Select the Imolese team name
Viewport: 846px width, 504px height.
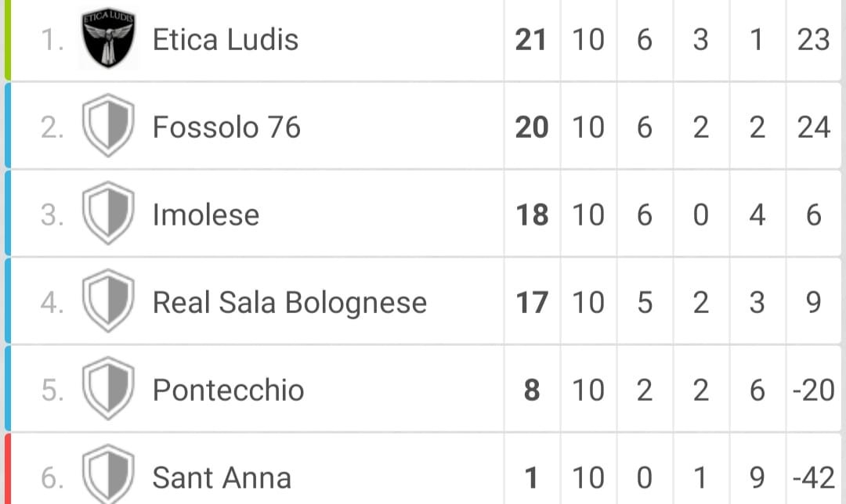pyautogui.click(x=206, y=214)
